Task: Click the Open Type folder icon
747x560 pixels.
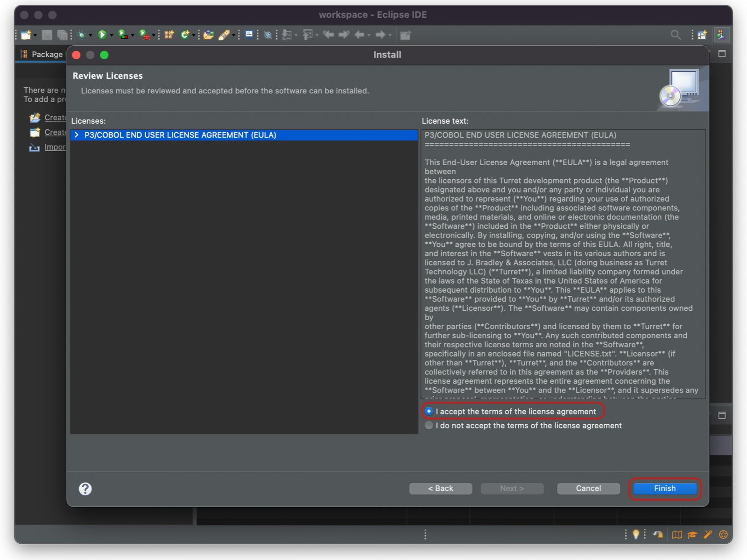Action: click(x=208, y=35)
